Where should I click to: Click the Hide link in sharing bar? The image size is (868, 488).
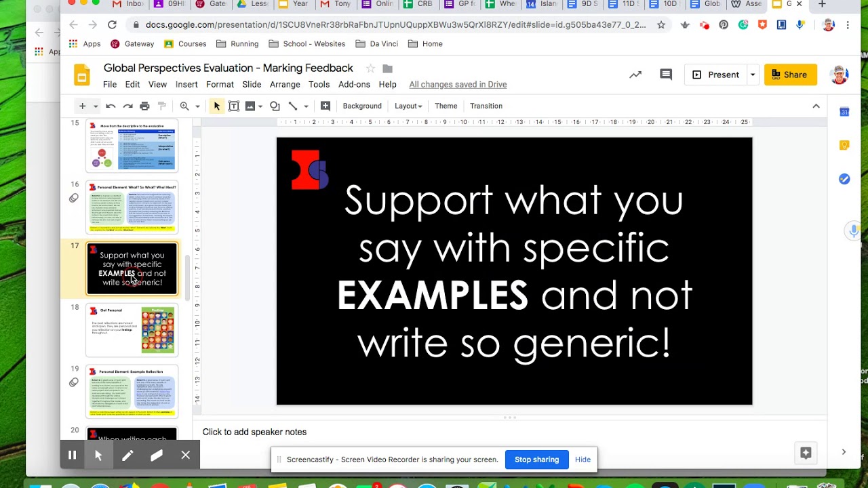point(583,460)
